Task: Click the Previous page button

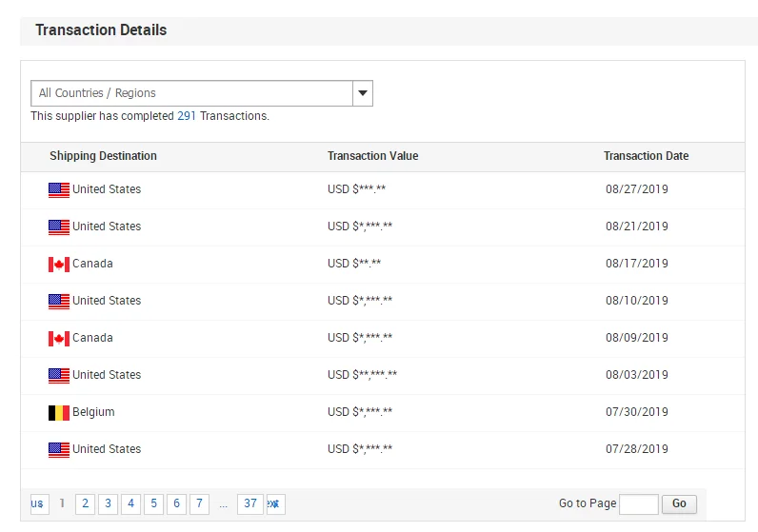Action: point(39,503)
